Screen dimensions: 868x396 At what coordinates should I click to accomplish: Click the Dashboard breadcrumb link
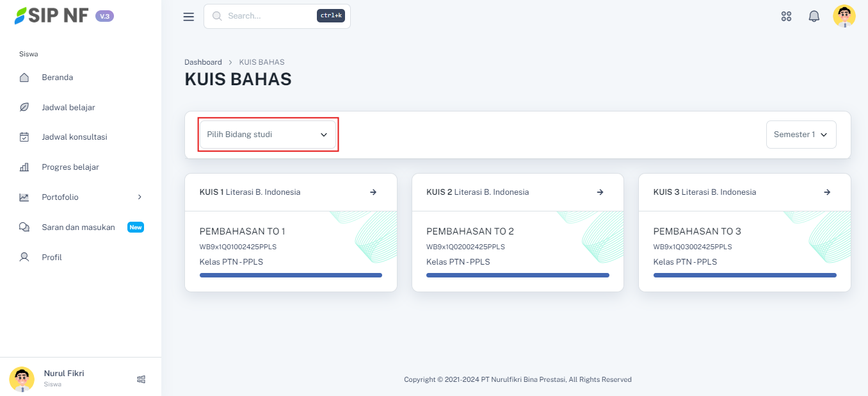tap(203, 62)
